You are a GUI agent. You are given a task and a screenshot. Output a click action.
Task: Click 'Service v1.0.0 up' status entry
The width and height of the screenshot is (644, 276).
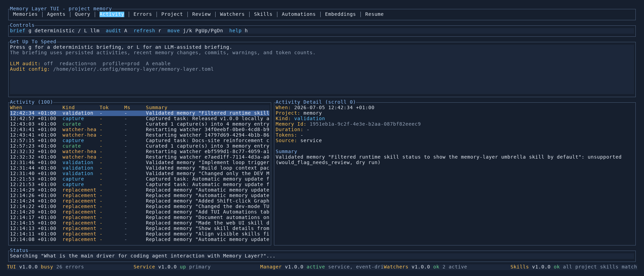pyautogui.click(x=160, y=267)
